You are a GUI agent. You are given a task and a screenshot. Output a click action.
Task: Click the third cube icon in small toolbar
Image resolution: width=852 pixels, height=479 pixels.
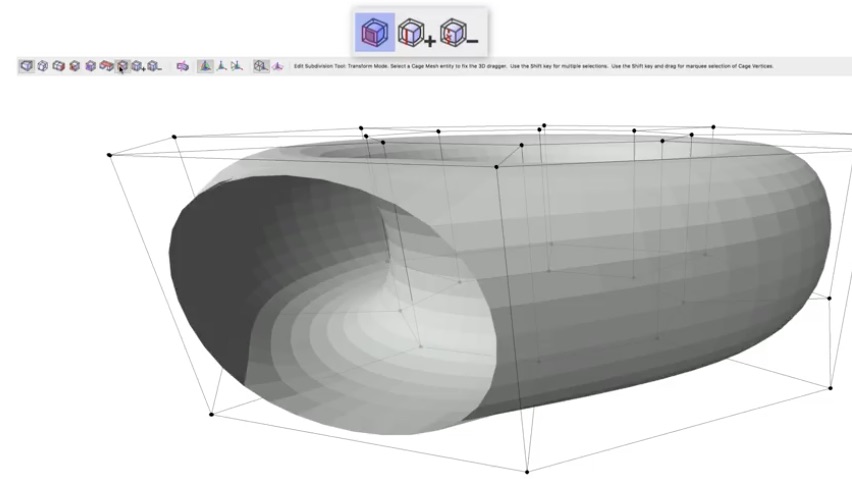[x=58, y=67]
